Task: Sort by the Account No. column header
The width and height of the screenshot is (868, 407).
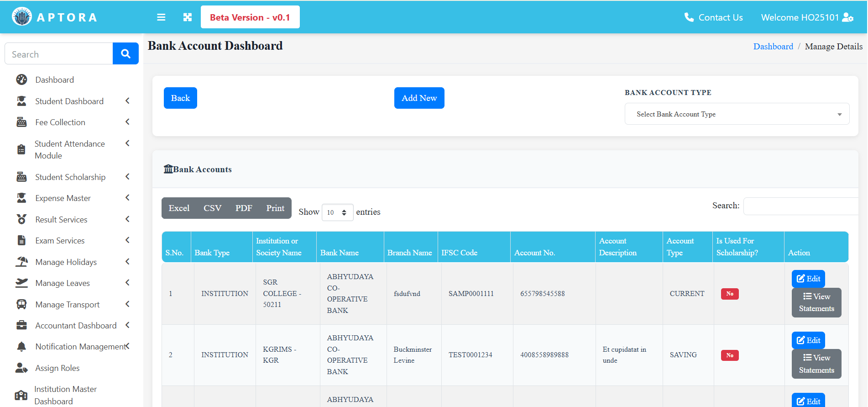Action: pyautogui.click(x=553, y=247)
